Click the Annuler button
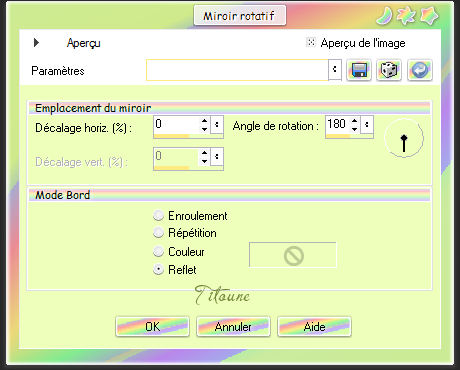460x370 pixels. point(233,326)
